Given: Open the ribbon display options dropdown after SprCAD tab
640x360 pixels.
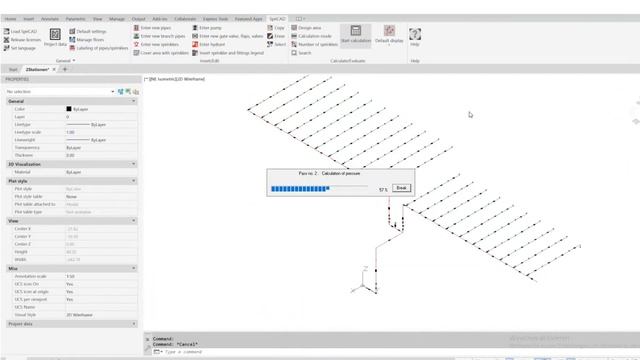Looking at the screenshot, I should coord(300,19).
